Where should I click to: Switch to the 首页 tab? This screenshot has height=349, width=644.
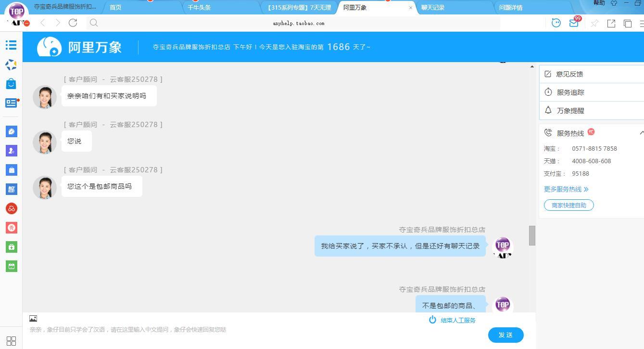click(115, 7)
